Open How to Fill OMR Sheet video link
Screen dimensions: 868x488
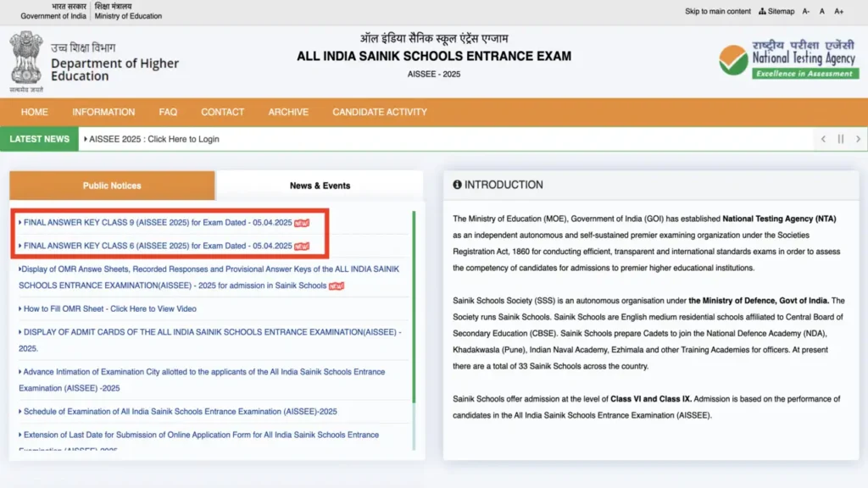pyautogui.click(x=109, y=308)
